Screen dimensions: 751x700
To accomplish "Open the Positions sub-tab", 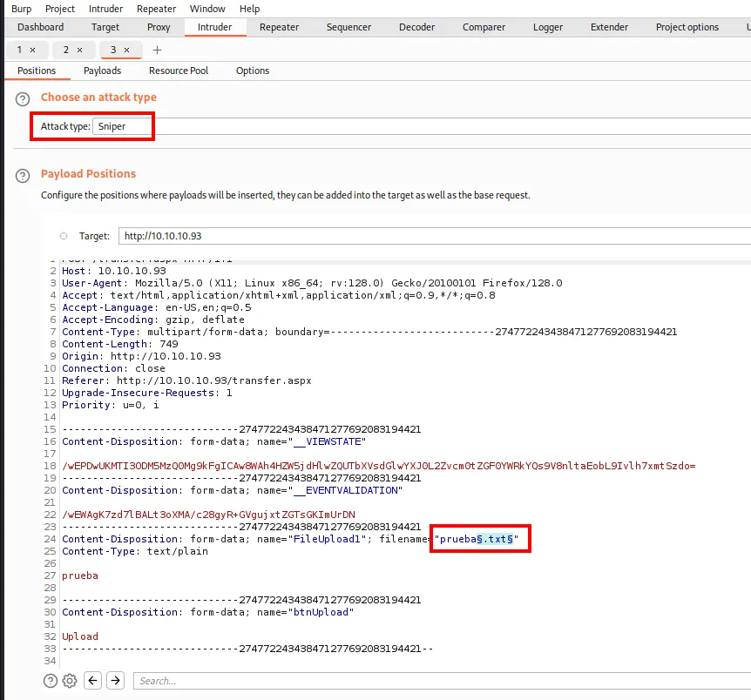I will pos(37,71).
